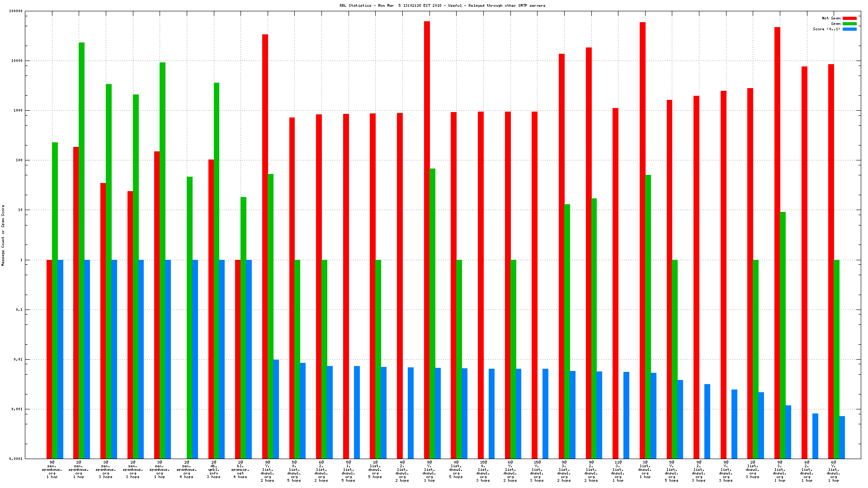Select the db.wpbl.info 3 hops axis label
This screenshot has height=488, width=868.
tap(214, 469)
